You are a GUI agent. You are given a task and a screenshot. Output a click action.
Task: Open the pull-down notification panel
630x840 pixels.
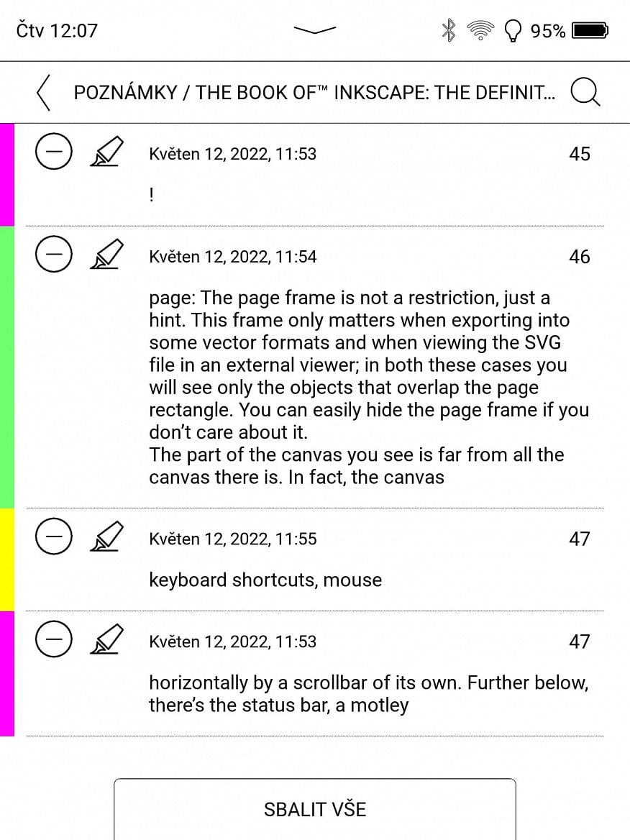[314, 29]
